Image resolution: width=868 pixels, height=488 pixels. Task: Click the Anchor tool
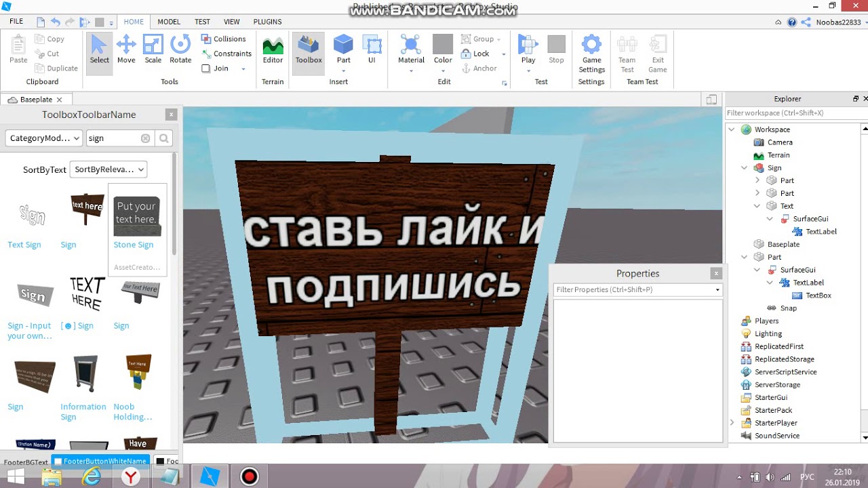[x=479, y=68]
